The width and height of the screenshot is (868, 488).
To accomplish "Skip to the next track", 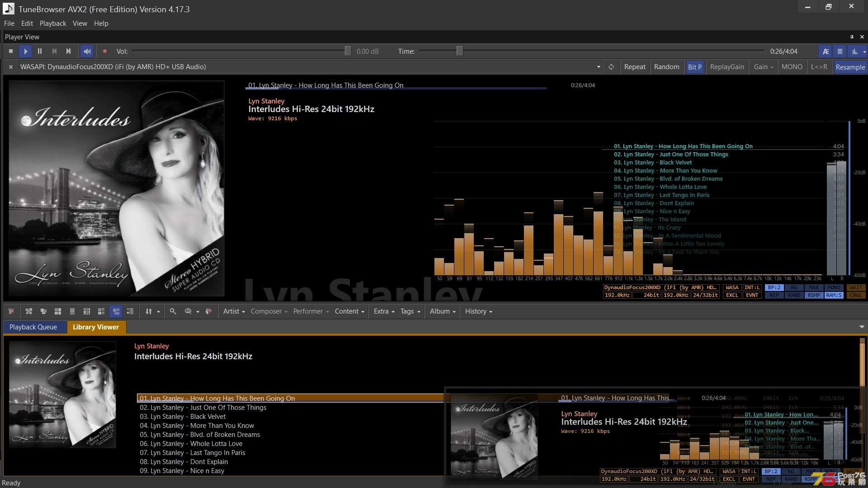I will click(x=69, y=52).
